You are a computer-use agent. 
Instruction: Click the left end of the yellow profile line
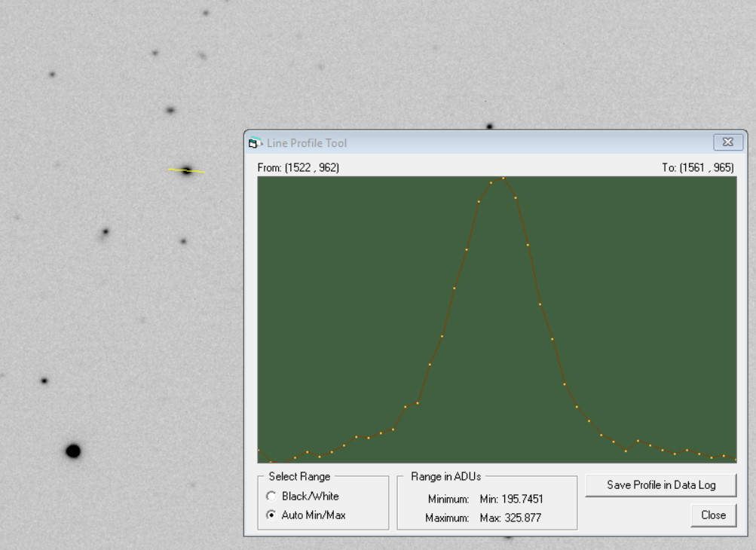click(169, 170)
